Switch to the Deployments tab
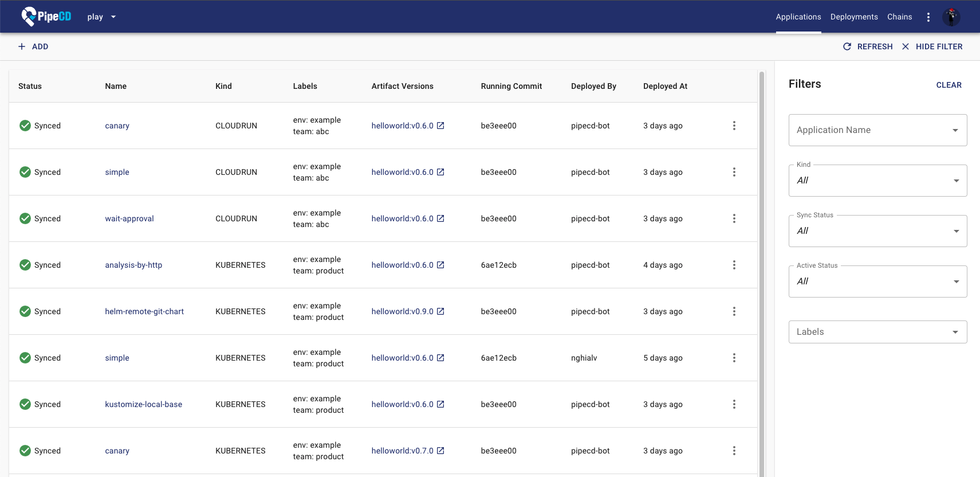 [853, 17]
